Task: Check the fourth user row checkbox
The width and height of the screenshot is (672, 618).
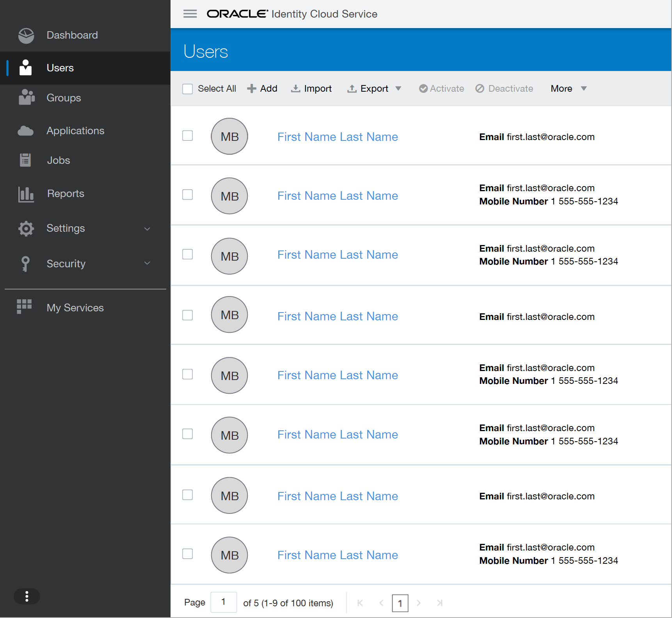Action: tap(188, 315)
